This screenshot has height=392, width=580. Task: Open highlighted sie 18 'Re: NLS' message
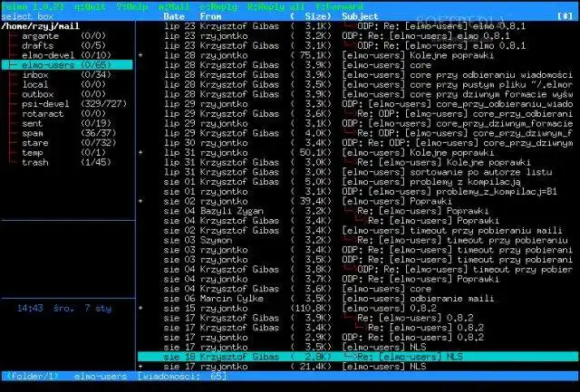point(358,357)
